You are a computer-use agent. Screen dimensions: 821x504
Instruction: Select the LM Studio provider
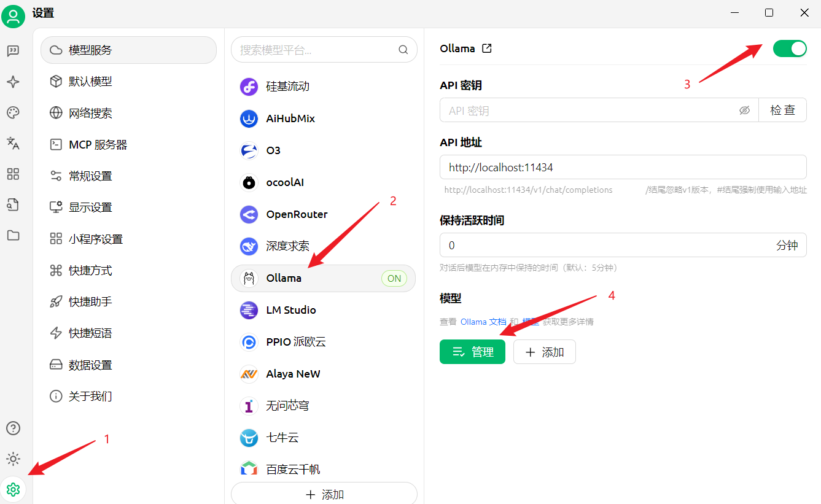pyautogui.click(x=324, y=310)
